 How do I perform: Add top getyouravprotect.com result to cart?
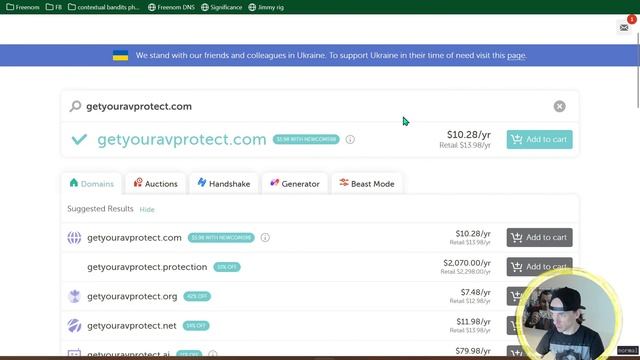tap(540, 139)
